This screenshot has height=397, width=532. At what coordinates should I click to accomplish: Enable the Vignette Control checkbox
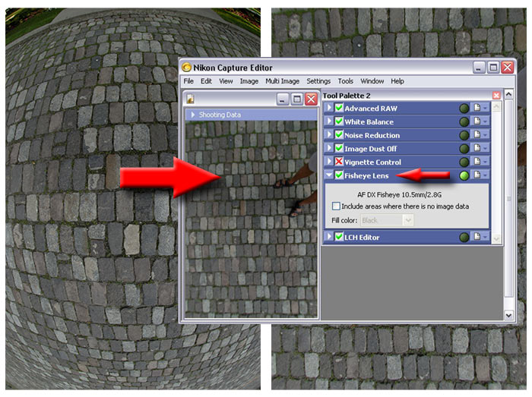pyautogui.click(x=339, y=162)
